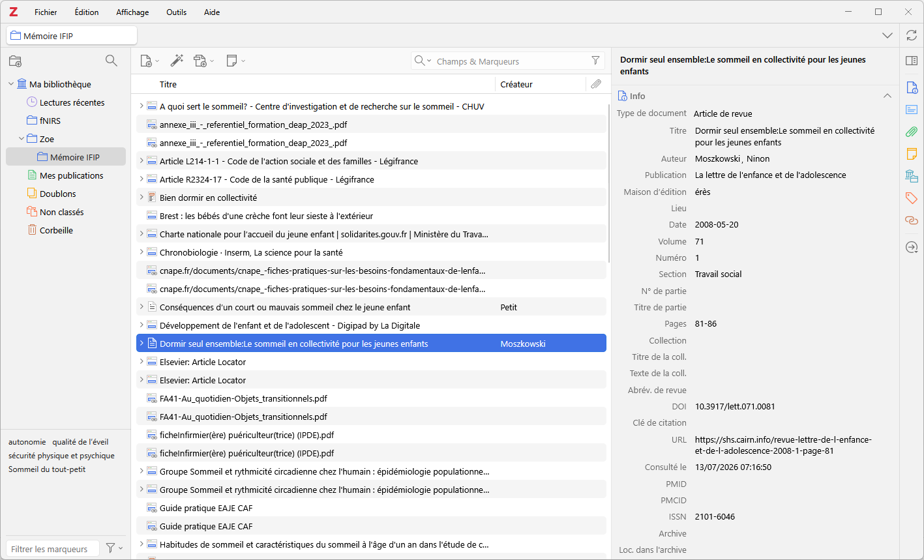Open the New Item toolbar button

tap(149, 61)
